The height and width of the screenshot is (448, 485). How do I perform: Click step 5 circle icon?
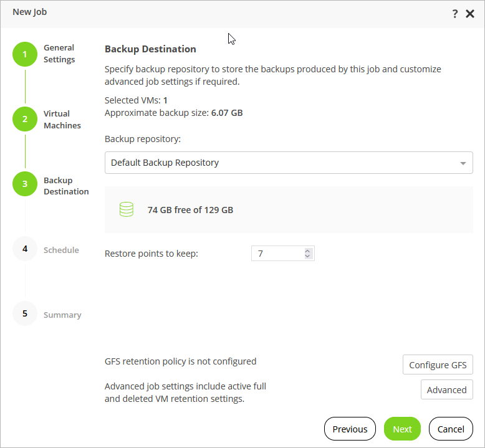[25, 313]
